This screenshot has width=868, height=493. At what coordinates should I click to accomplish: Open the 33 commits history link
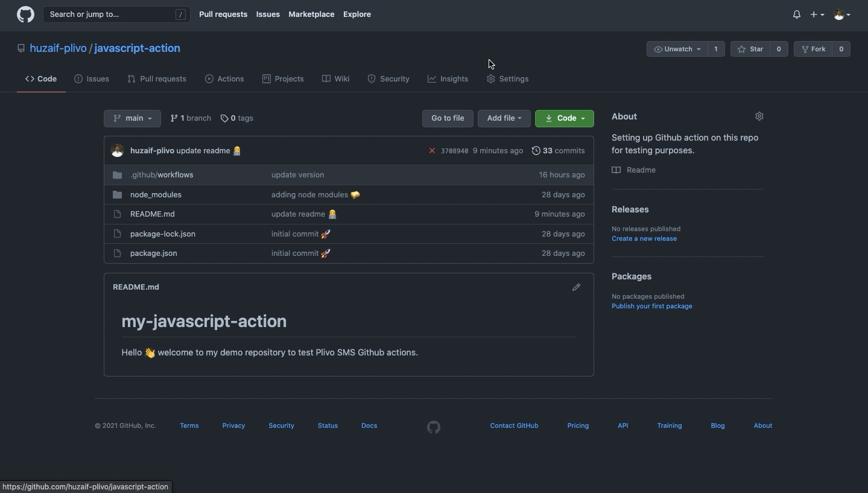558,151
